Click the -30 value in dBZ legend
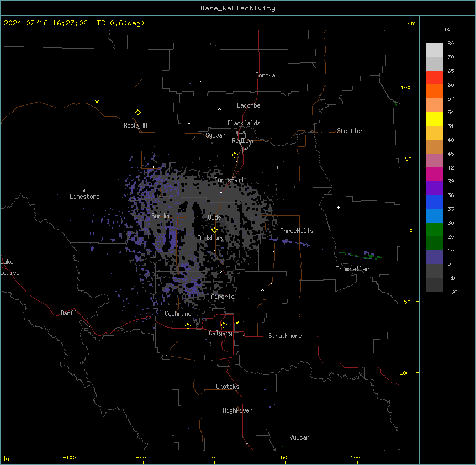This screenshot has width=476, height=465. (452, 292)
